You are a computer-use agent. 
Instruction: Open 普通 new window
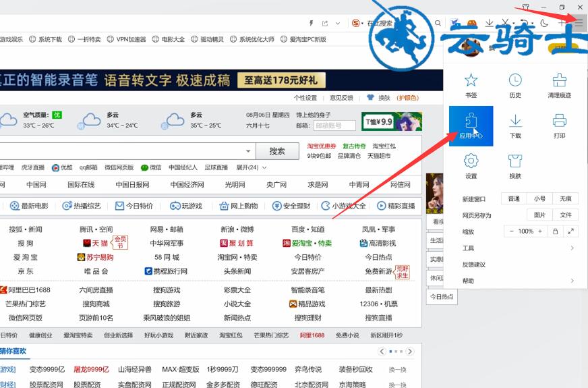[x=514, y=198]
